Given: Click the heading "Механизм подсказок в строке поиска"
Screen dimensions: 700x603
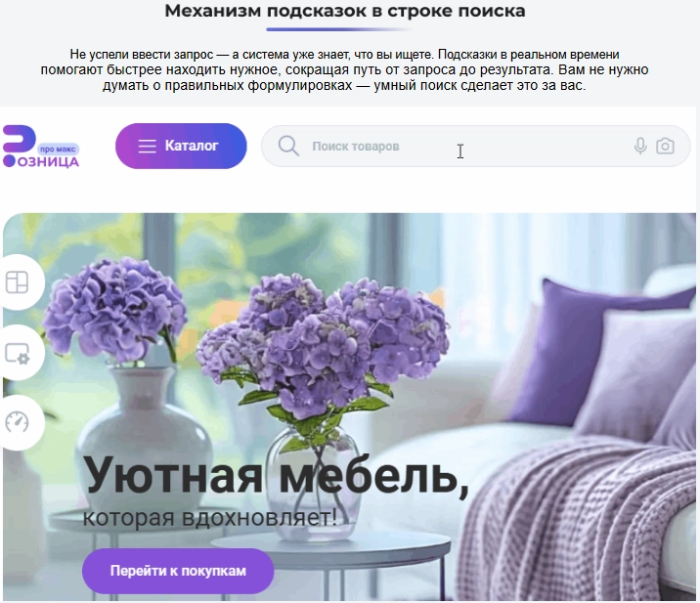Looking at the screenshot, I should 345,11.
